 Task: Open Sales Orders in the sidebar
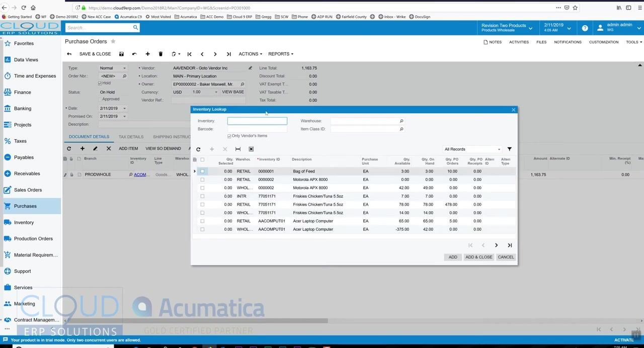[x=30, y=190]
